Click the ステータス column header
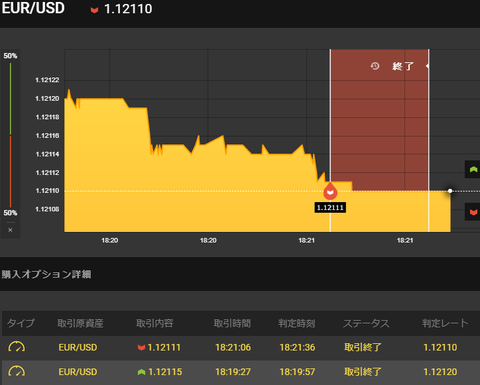This screenshot has width=480, height=385. coord(366,323)
